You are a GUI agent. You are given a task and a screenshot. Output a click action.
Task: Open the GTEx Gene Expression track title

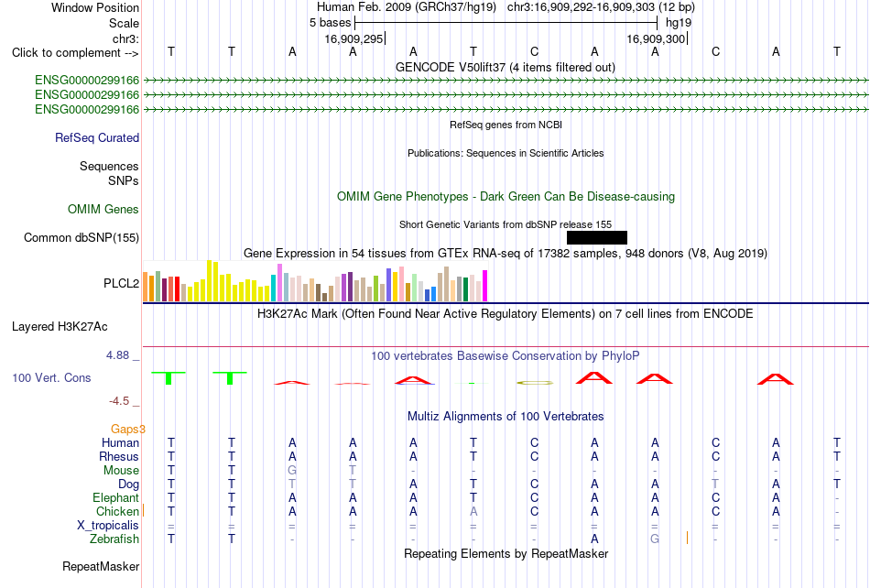[x=506, y=254]
